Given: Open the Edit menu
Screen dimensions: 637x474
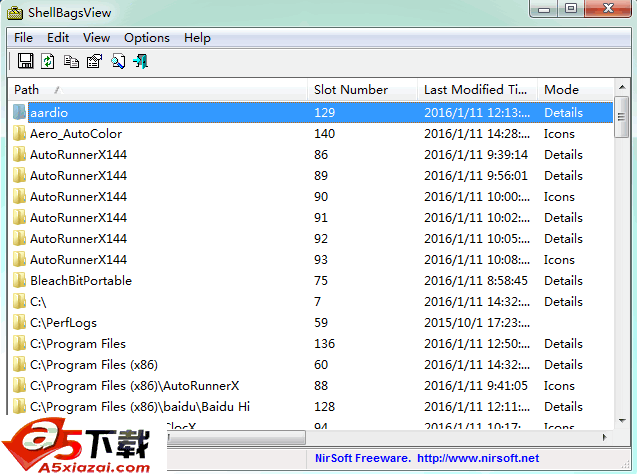Looking at the screenshot, I should coord(58,38).
